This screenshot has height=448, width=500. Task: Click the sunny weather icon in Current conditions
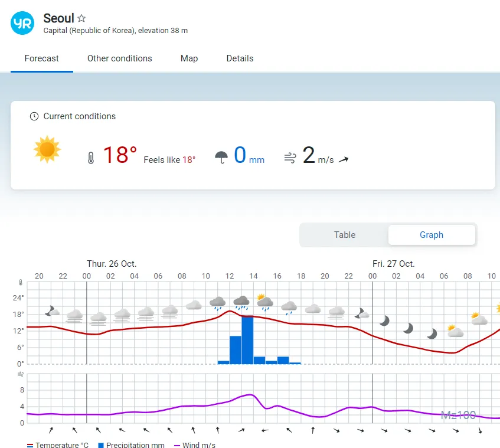coord(47,149)
